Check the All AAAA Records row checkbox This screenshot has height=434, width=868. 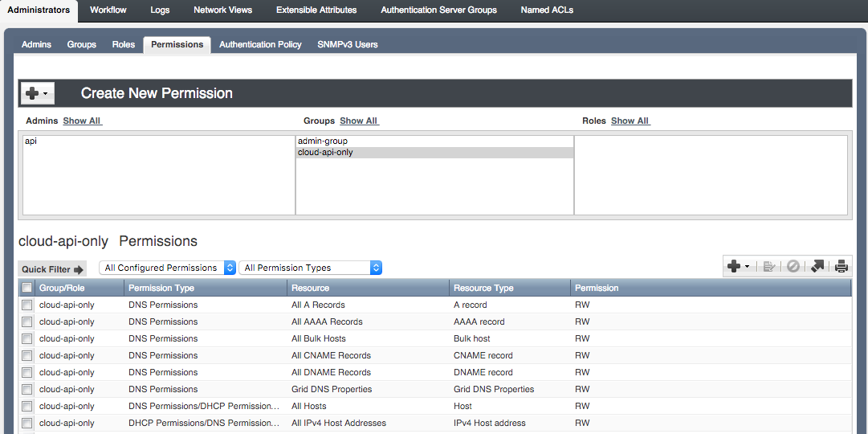point(26,321)
